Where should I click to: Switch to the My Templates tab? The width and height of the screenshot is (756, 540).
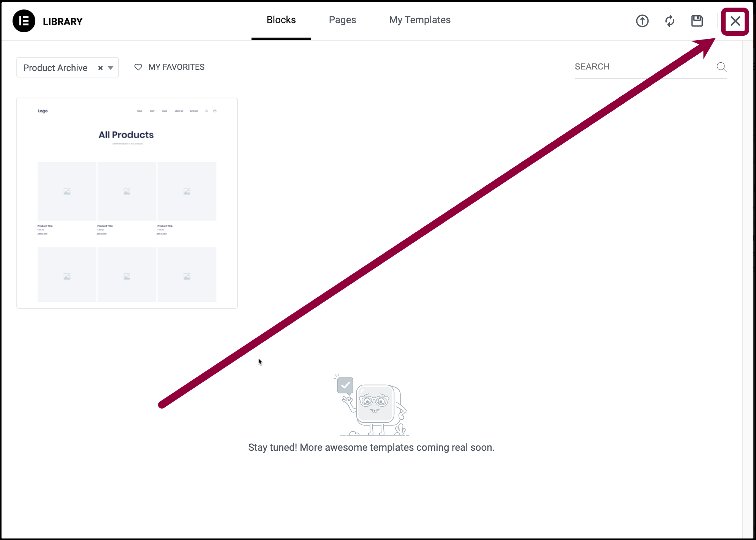(420, 20)
